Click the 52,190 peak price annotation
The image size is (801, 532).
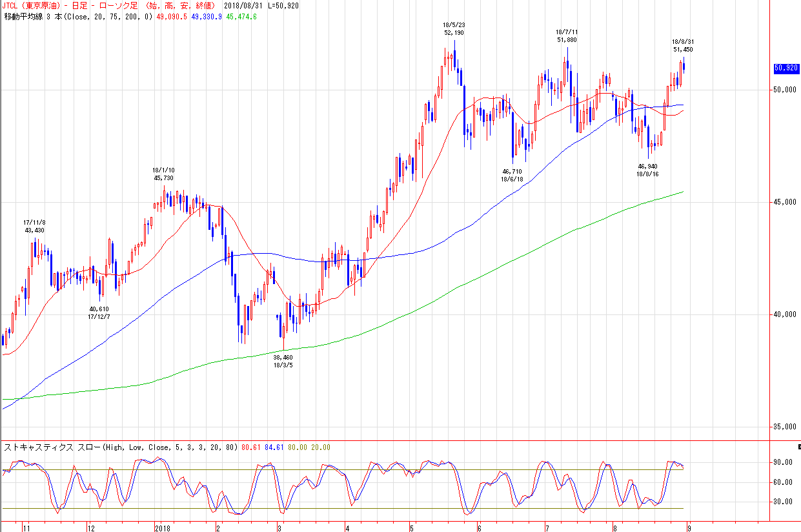coord(454,32)
